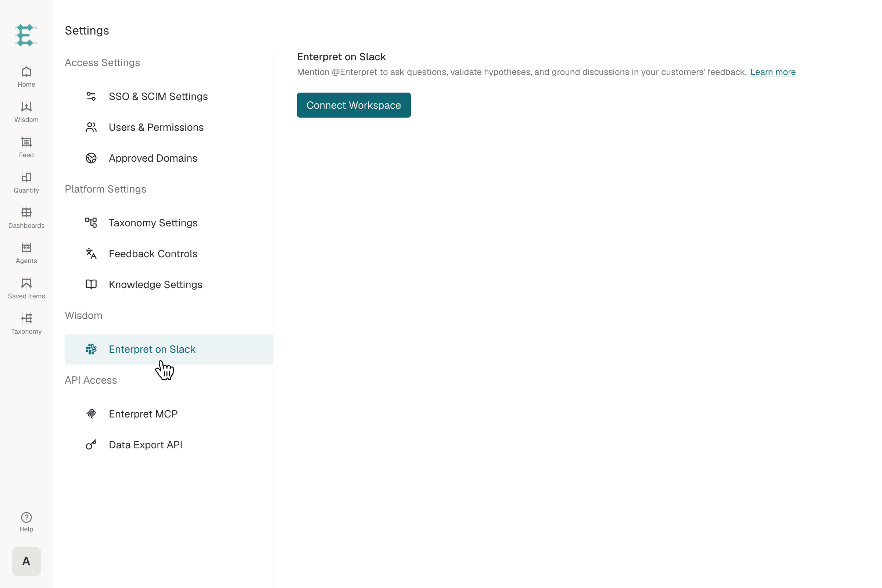Open Users & Permissions settings

[169, 127]
